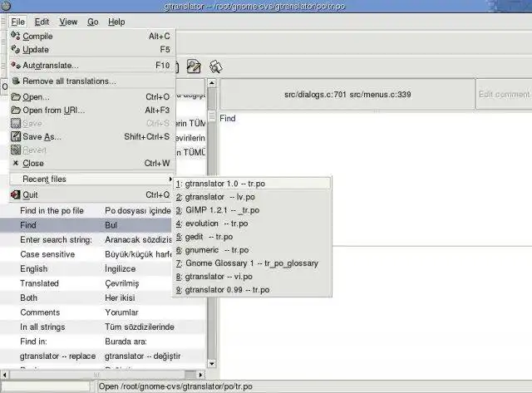
Task: Open recent Gnome Glossary 1 -- tr_po_glossary
Action: click(253, 263)
